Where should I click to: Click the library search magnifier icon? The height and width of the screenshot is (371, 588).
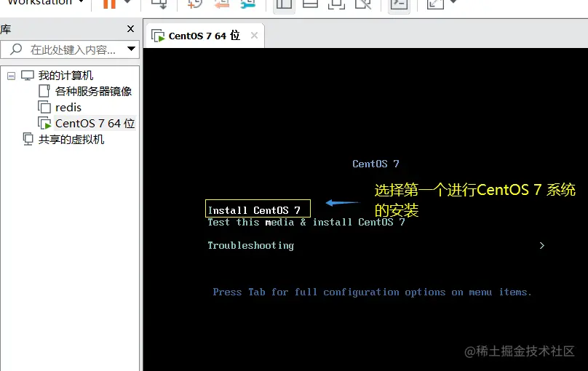[16, 49]
